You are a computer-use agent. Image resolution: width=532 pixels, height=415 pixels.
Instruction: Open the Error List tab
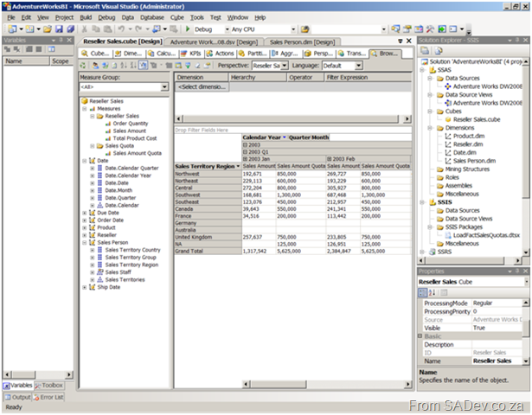(x=48, y=397)
